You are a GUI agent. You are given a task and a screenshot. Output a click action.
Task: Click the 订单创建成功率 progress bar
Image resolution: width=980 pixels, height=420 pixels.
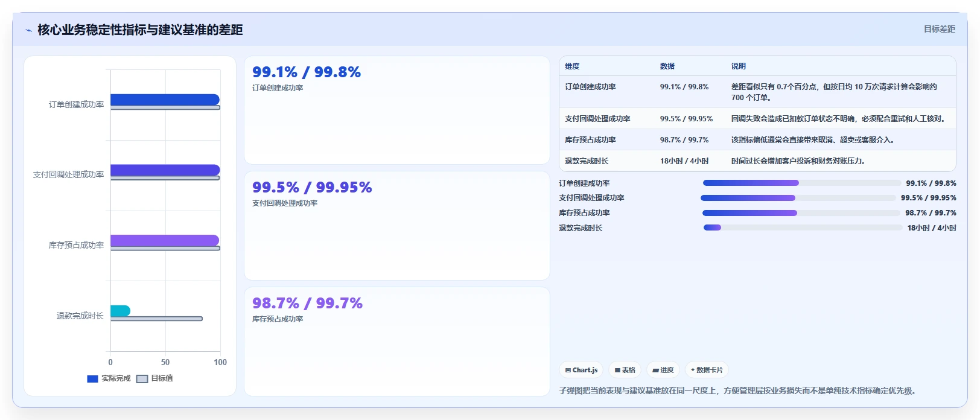tap(801, 183)
